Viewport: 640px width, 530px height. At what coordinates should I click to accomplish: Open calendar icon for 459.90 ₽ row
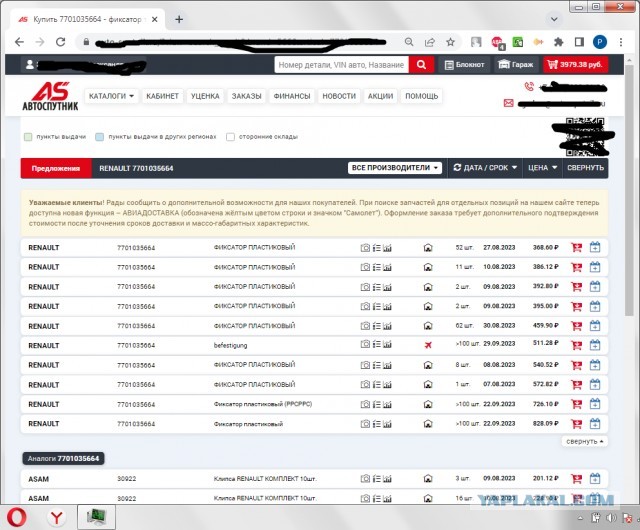pos(595,325)
